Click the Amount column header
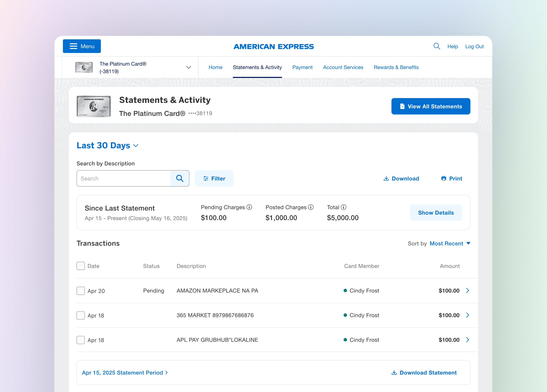This screenshot has height=392, width=547. [x=449, y=266]
